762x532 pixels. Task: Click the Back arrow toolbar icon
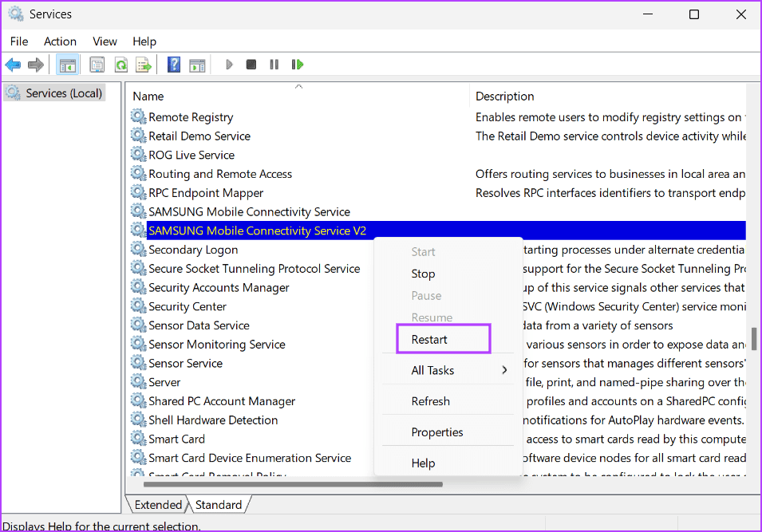(13, 65)
